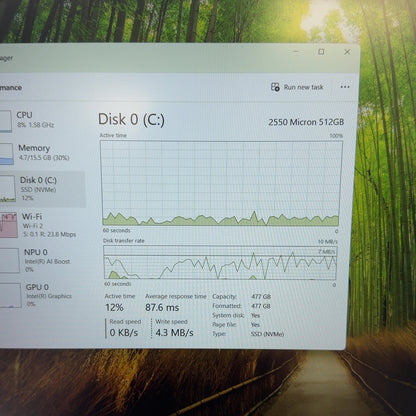Maximize the Task Manager window
The width and height of the screenshot is (416, 416).
[321, 52]
